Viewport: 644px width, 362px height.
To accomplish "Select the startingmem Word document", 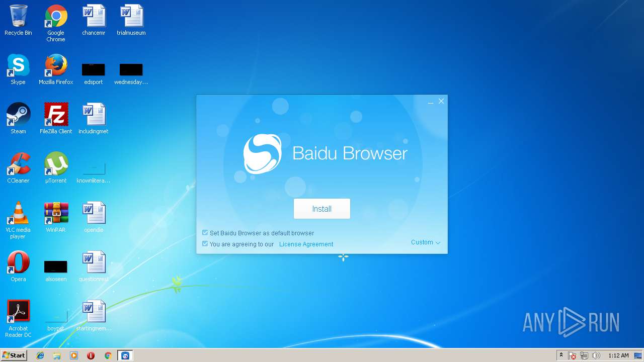I will (x=94, y=316).
